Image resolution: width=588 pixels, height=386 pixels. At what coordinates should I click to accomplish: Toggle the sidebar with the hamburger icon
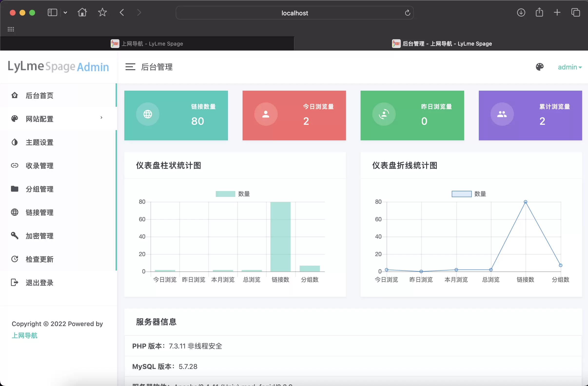click(x=130, y=67)
